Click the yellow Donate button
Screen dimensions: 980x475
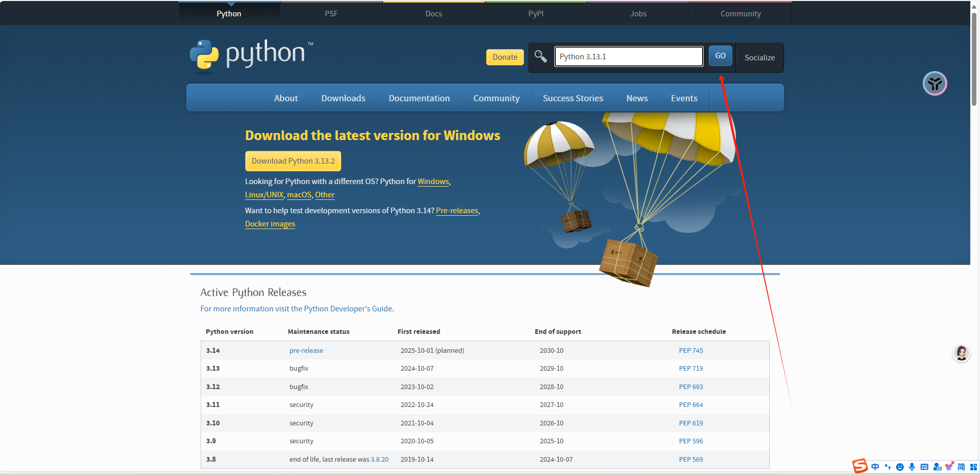[505, 57]
